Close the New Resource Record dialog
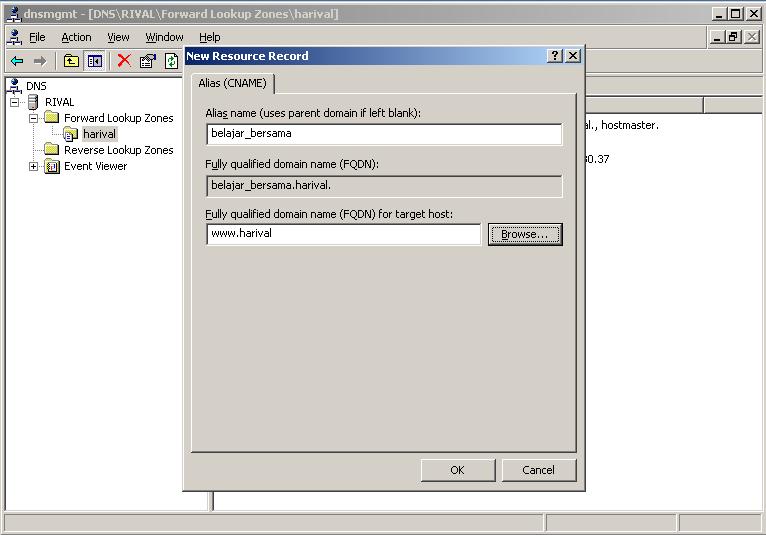 573,56
